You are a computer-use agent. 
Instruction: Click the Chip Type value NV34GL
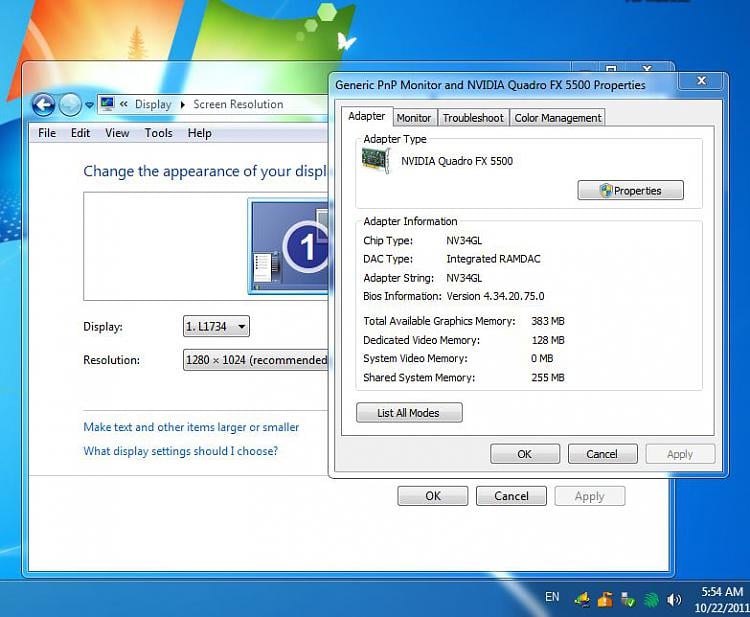coord(464,241)
